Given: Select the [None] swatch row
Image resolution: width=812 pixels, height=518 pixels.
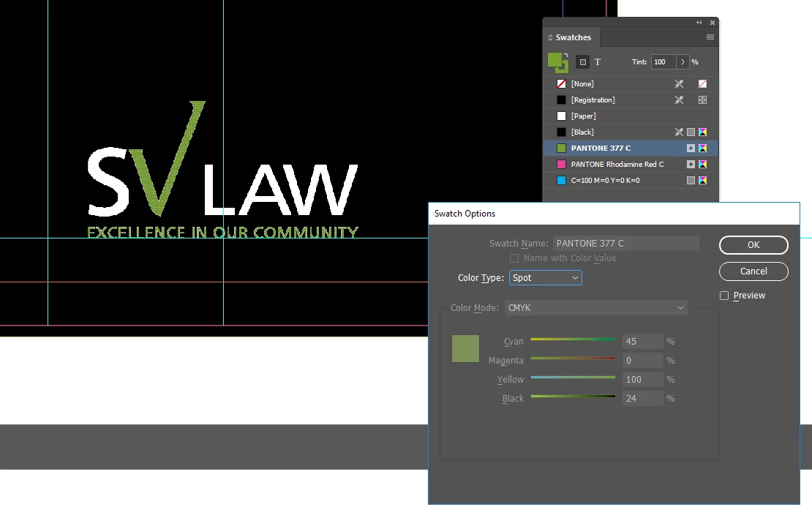Looking at the screenshot, I should pos(631,84).
